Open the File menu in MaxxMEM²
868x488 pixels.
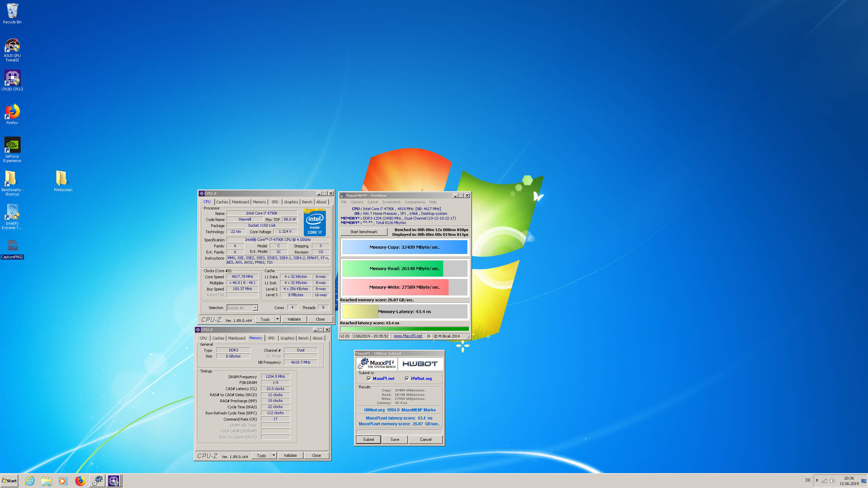pos(344,202)
